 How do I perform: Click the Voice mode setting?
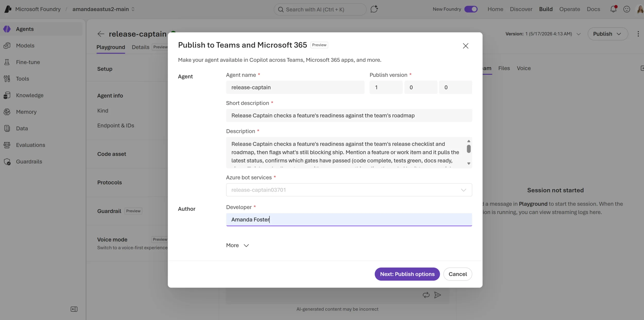coord(112,240)
